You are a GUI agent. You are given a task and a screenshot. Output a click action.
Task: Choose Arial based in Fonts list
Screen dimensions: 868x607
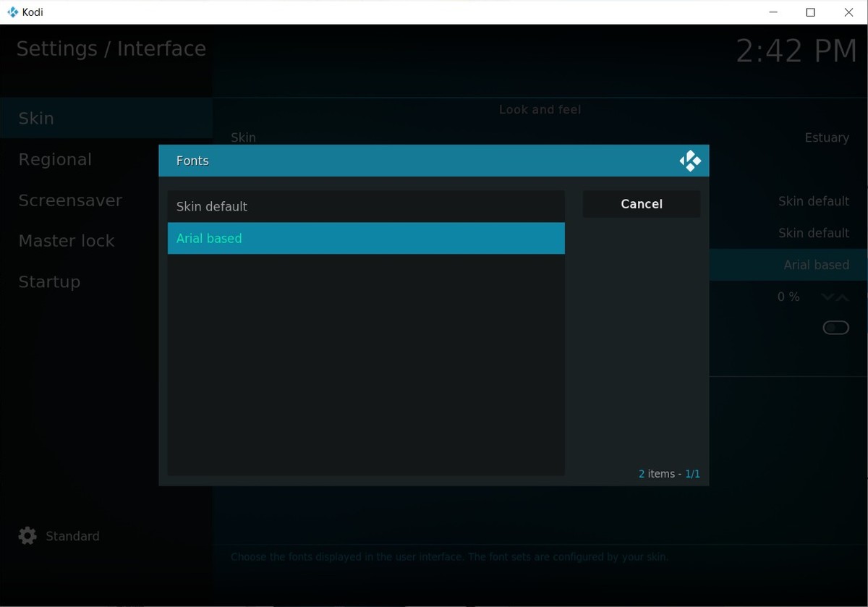366,238
